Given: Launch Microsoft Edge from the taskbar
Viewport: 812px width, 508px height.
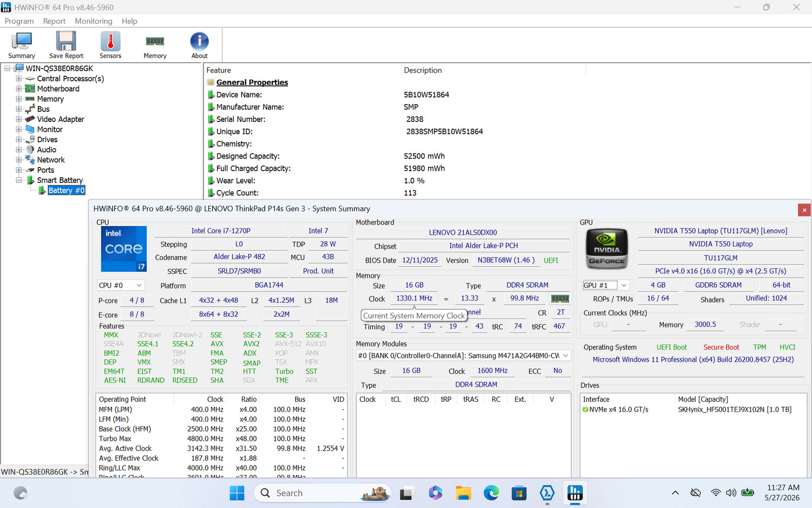Looking at the screenshot, I should point(491,493).
